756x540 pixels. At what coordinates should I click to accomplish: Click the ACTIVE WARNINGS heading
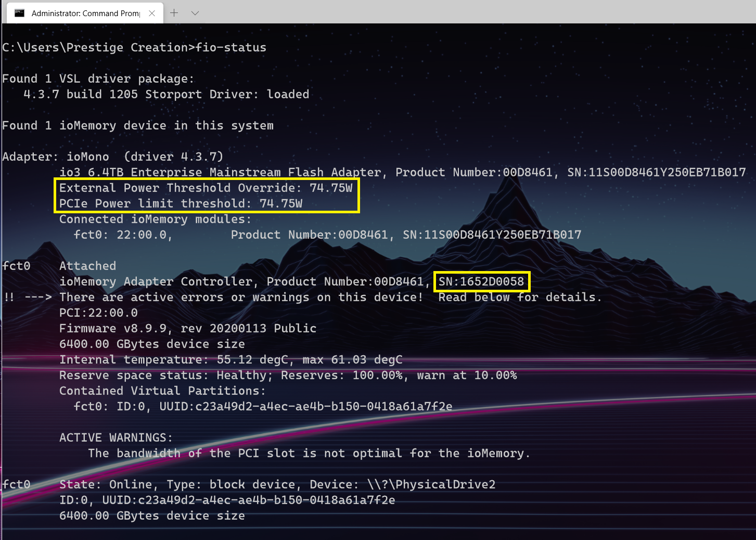coord(116,438)
